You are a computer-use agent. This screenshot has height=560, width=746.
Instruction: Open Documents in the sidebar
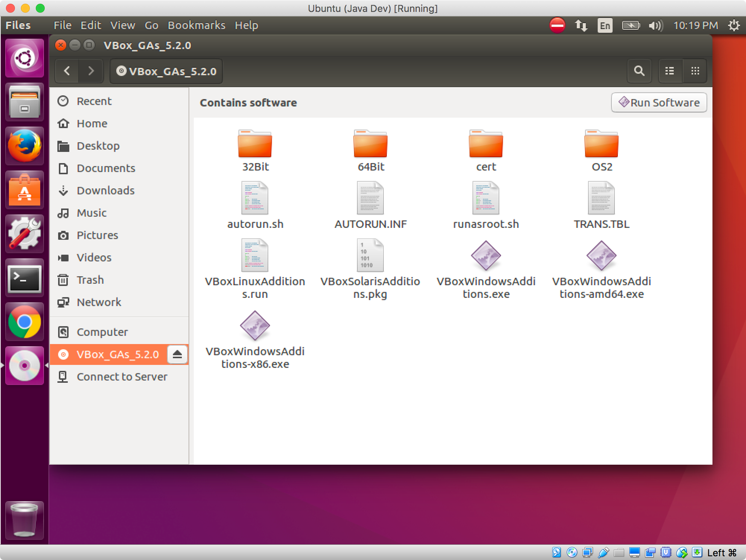[119, 168]
